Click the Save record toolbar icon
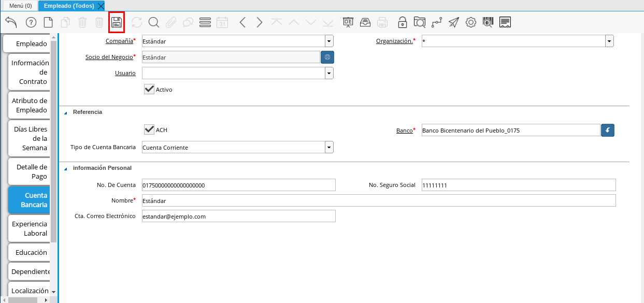Screen dimensions: 644x303 (117, 22)
